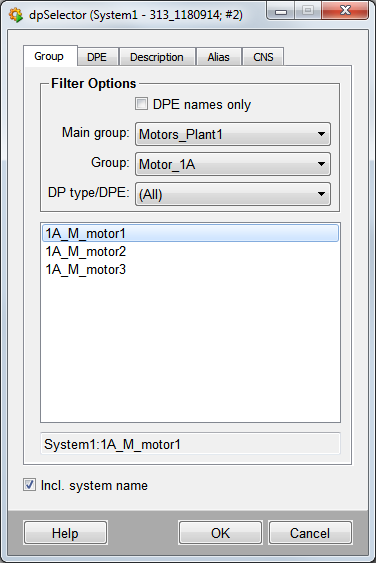The image size is (376, 563).
Task: Select list entry 1A_M_motor2
Action: pyautogui.click(x=190, y=251)
